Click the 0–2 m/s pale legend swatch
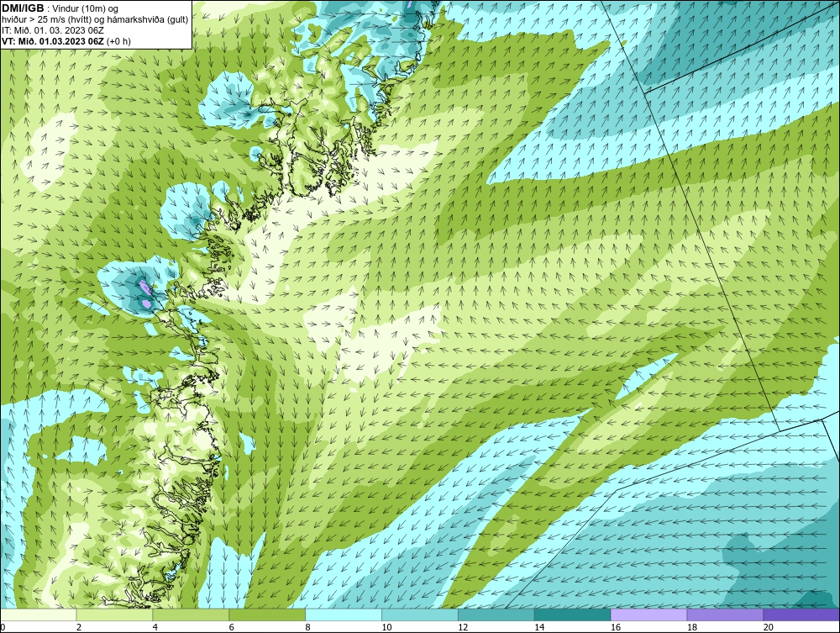This screenshot has width=840, height=633. 39,615
